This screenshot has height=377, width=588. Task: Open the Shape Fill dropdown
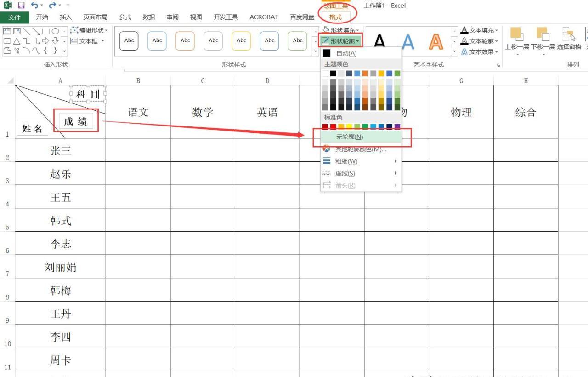click(340, 30)
